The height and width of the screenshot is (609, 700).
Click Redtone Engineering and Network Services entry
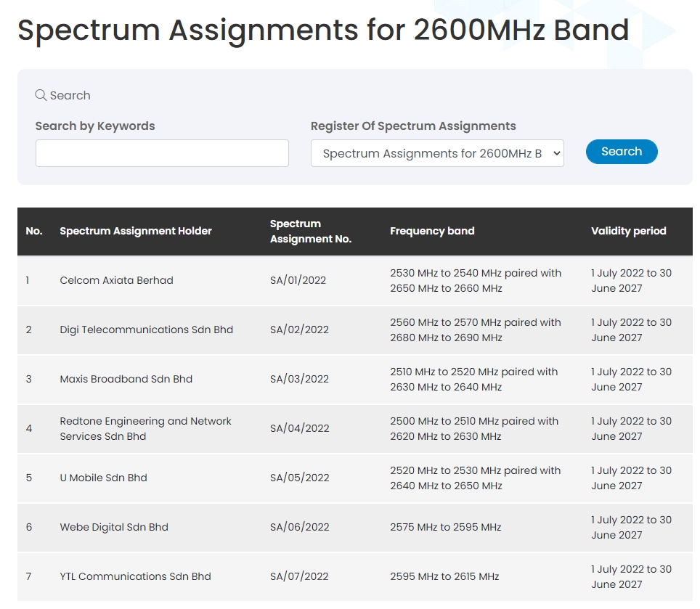click(x=145, y=428)
